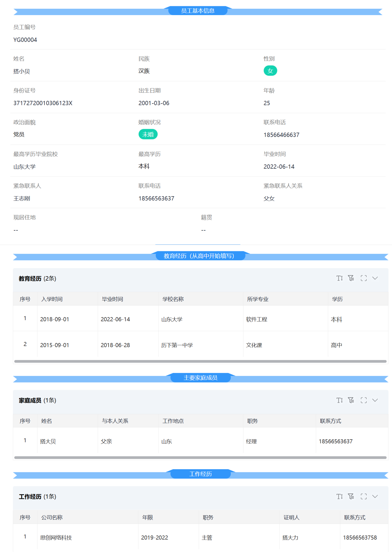Click graduation date 2022-06-14 in basic info
This screenshot has height=552, width=392.
coord(279,167)
